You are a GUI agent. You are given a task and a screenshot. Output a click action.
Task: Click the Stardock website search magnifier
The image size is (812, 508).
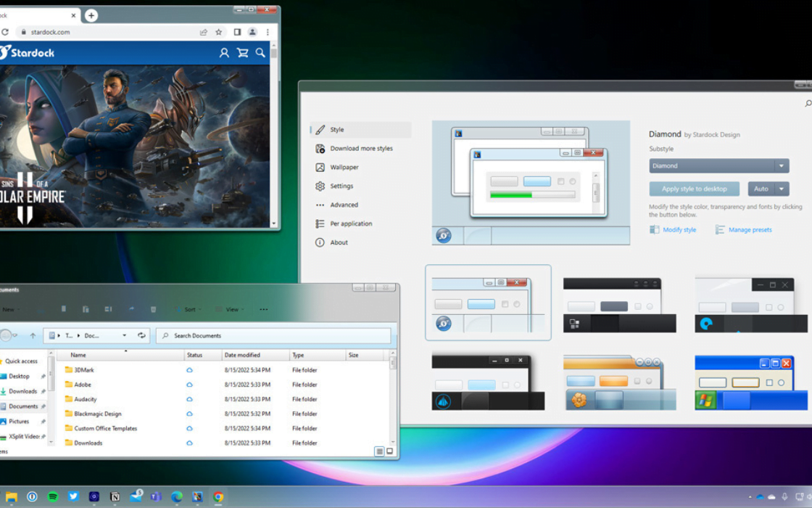pos(260,53)
